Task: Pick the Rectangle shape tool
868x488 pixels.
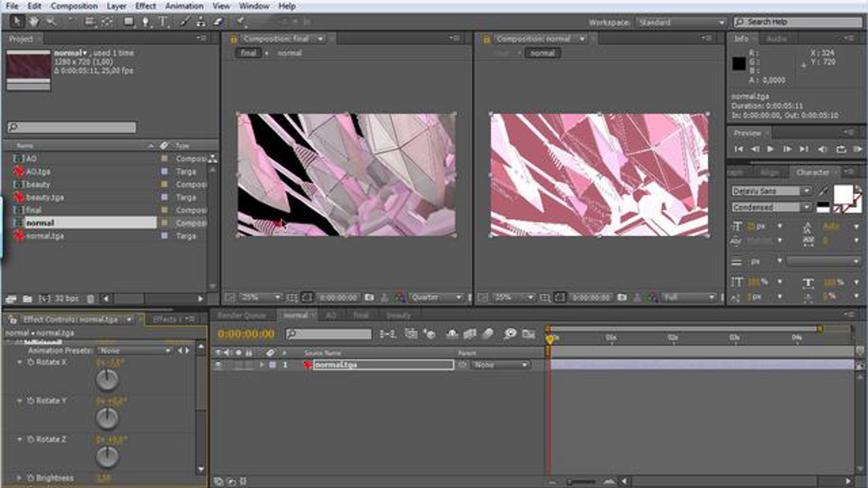Action: (128, 22)
